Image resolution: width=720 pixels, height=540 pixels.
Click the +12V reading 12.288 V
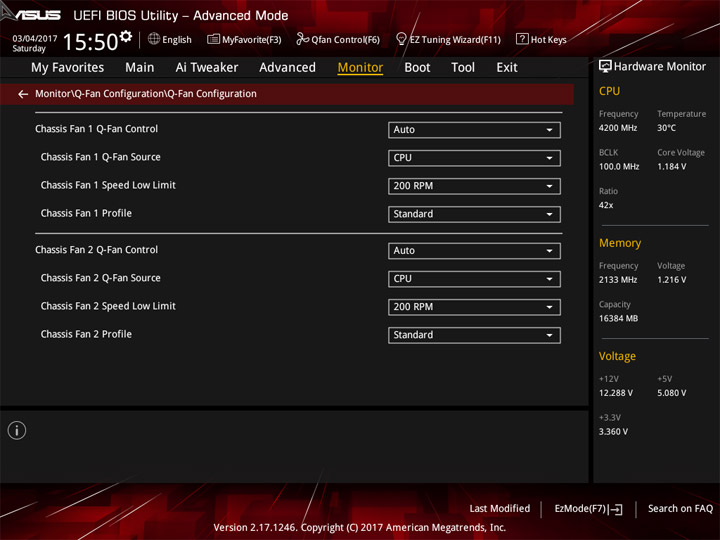615,394
